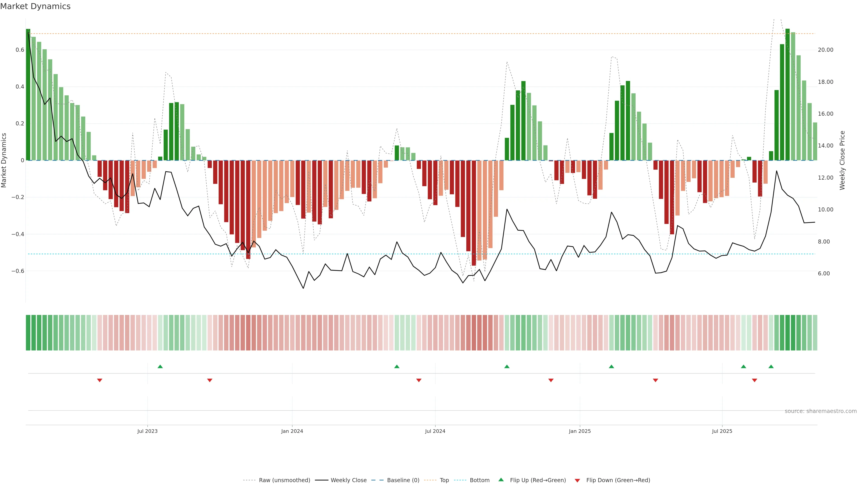868x488 pixels.
Task: Click the darkest green heatmap cell at far left
Action: pos(28,333)
